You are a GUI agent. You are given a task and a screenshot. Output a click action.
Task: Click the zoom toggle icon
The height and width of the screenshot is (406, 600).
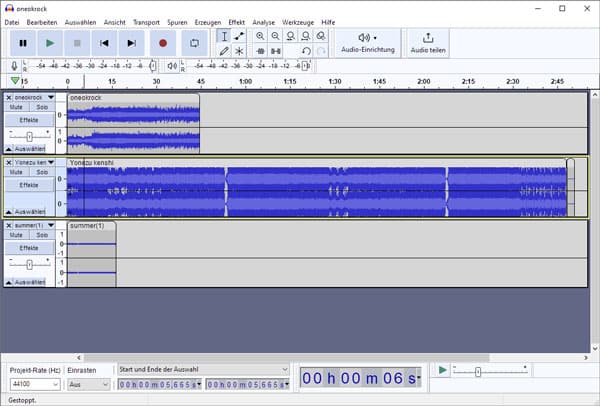coord(321,36)
